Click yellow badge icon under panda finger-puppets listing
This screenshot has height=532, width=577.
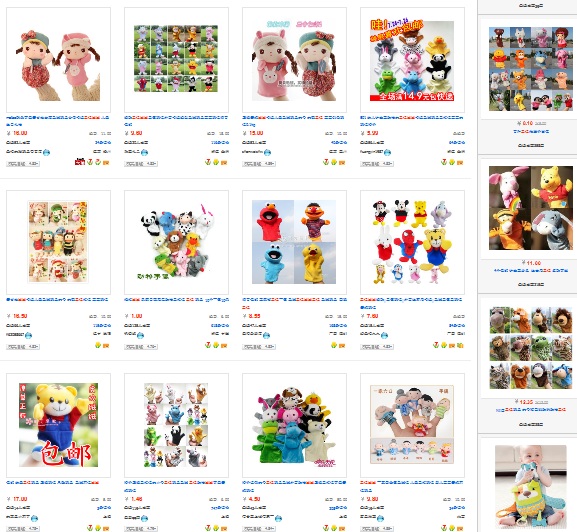pyautogui.click(x=216, y=345)
